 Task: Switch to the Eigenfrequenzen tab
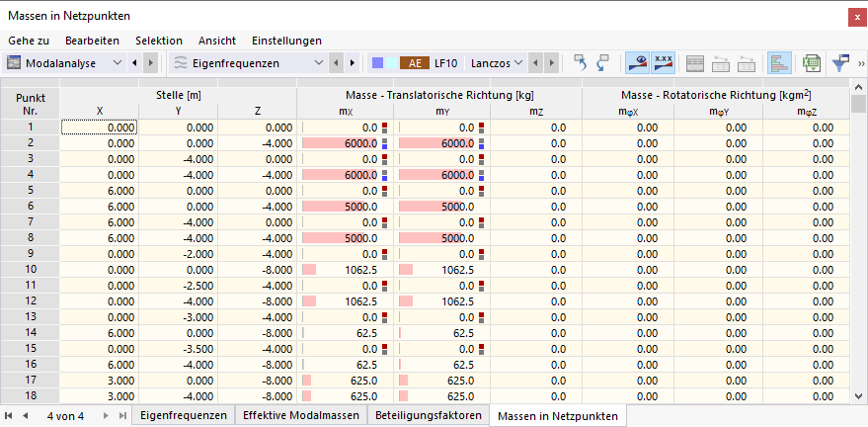click(x=184, y=415)
